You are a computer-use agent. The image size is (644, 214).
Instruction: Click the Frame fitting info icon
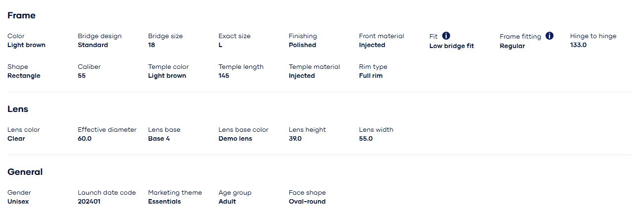[x=550, y=36]
